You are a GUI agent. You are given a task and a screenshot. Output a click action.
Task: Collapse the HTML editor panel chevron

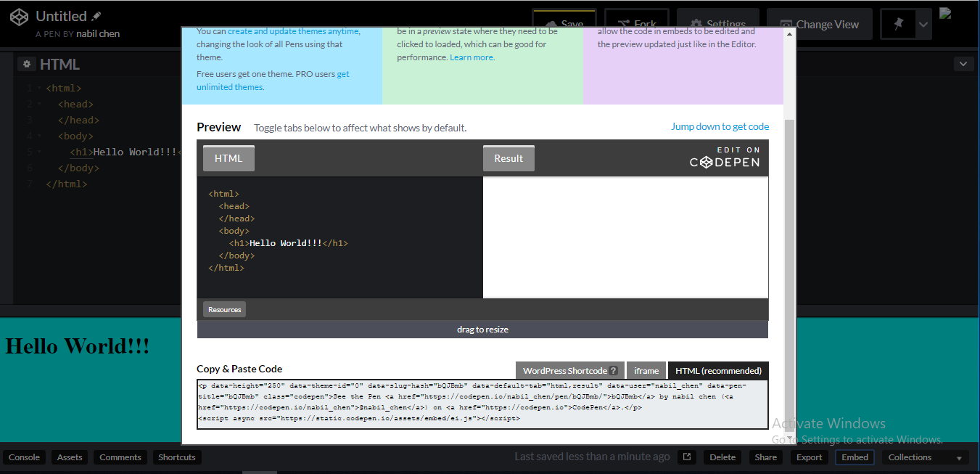click(x=963, y=64)
